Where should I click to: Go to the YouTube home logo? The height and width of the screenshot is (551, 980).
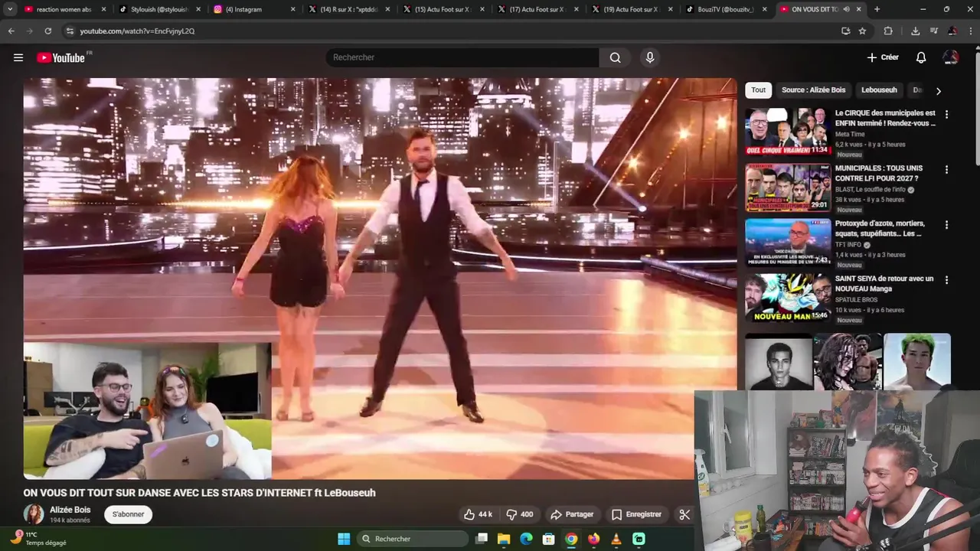point(60,57)
